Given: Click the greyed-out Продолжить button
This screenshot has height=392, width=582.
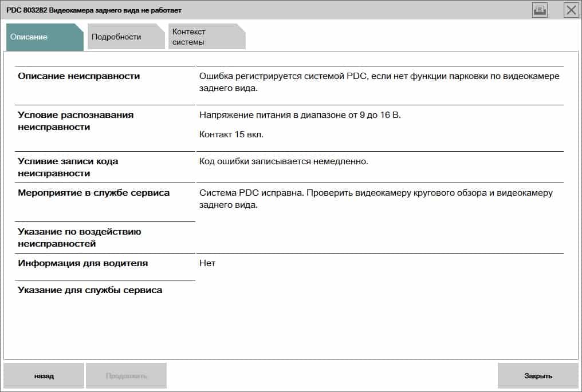Looking at the screenshot, I should (x=126, y=375).
